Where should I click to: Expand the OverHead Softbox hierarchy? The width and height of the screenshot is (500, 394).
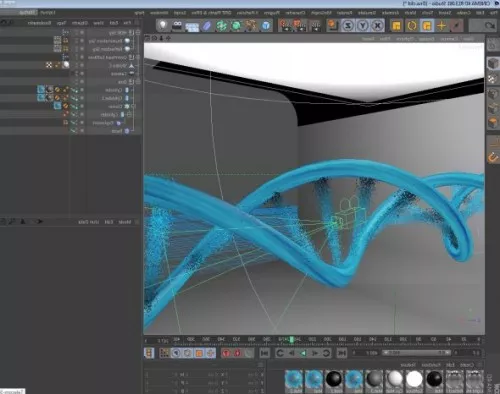point(138,57)
